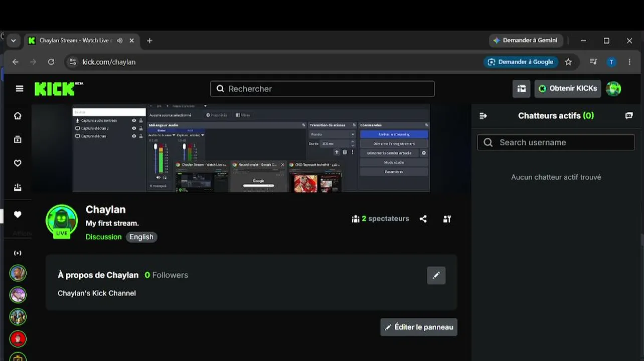The width and height of the screenshot is (644, 361).
Task: Open the outlined heart Following icon
Action: 18,163
